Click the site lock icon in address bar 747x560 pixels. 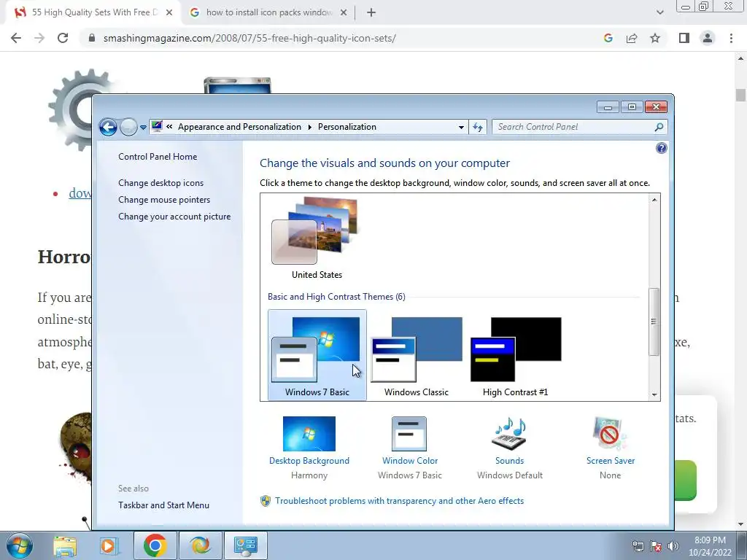(x=92, y=38)
